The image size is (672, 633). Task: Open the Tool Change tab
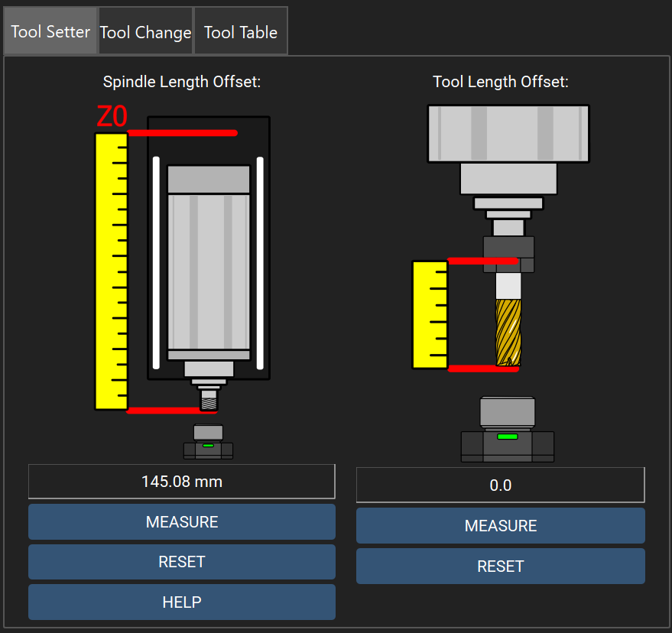[x=145, y=31]
